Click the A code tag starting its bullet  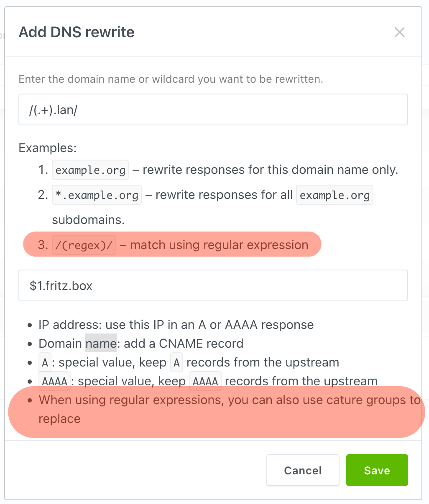45,362
